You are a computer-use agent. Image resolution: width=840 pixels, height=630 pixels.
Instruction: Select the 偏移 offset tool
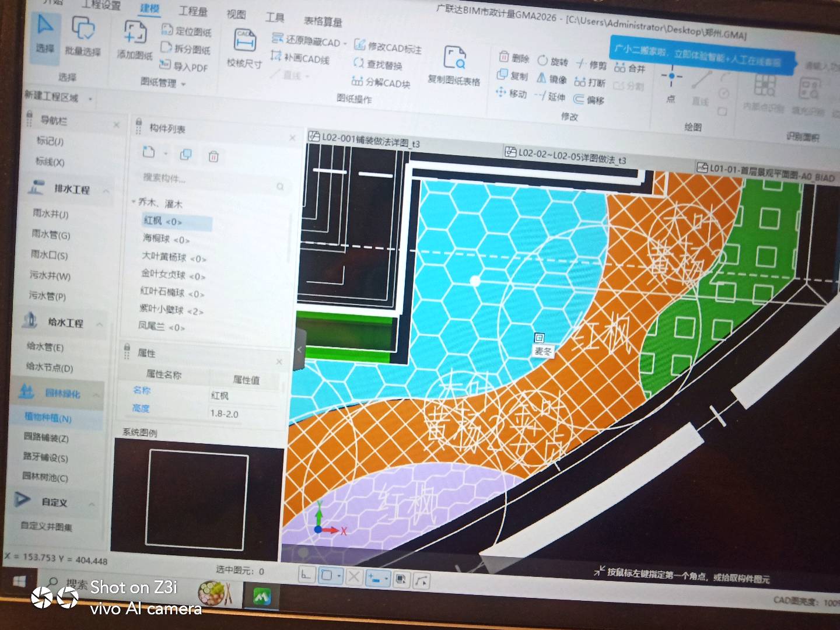[x=589, y=100]
